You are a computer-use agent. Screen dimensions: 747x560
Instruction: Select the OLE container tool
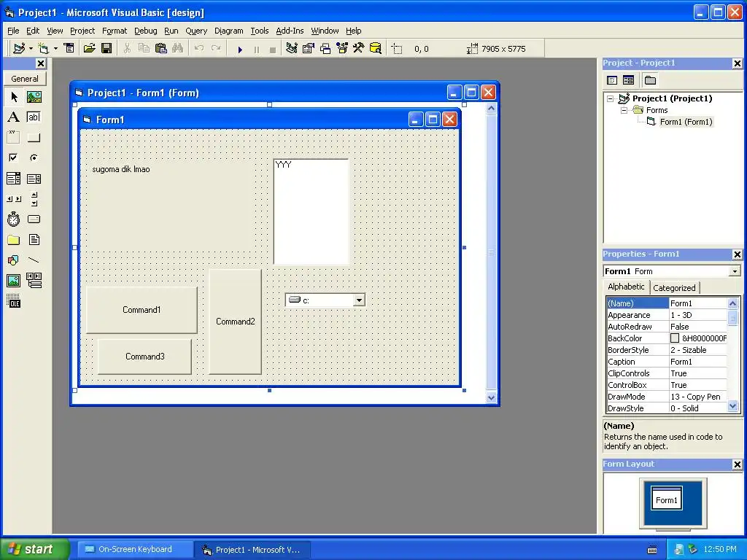pos(14,301)
